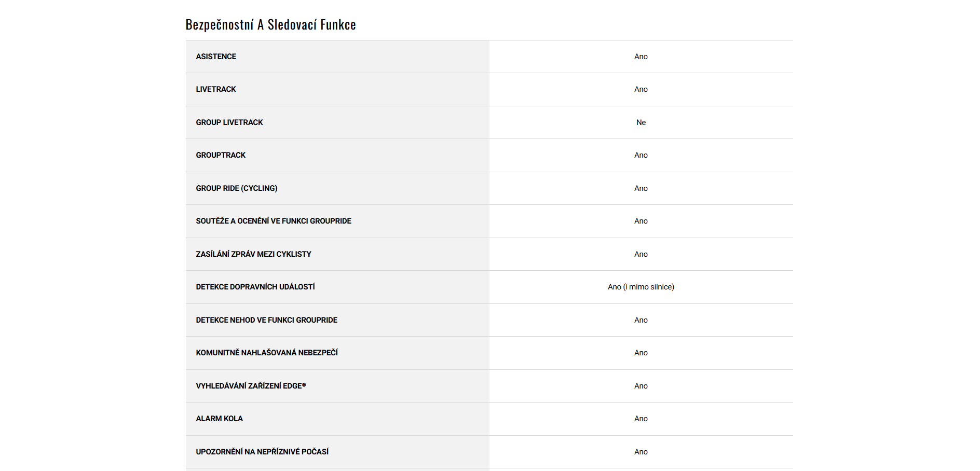The image size is (980, 471).
Task: Select the GROUP RIDE (CYCLING) label
Action: pyautogui.click(x=237, y=188)
